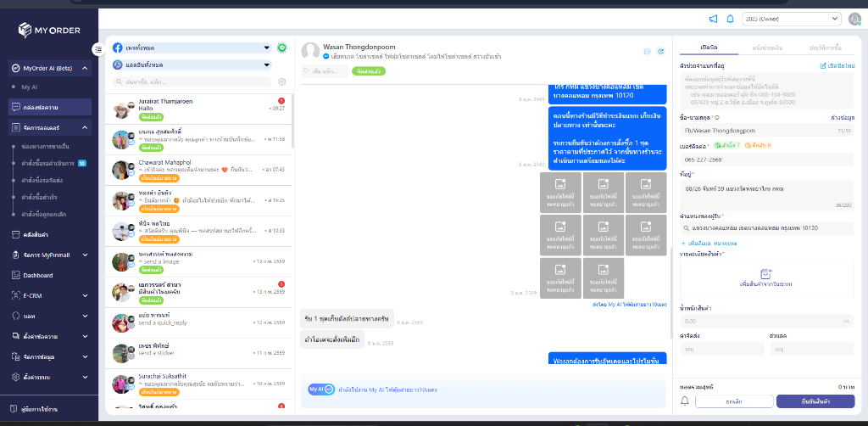Click the add tag input field
This screenshot has width=868, height=426.
click(325, 71)
